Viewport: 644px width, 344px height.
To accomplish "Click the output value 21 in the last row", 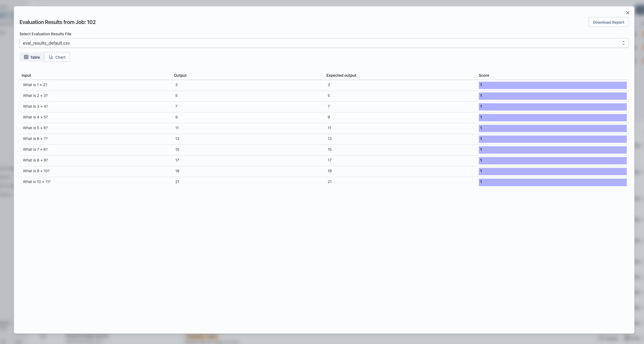I will [x=177, y=181].
